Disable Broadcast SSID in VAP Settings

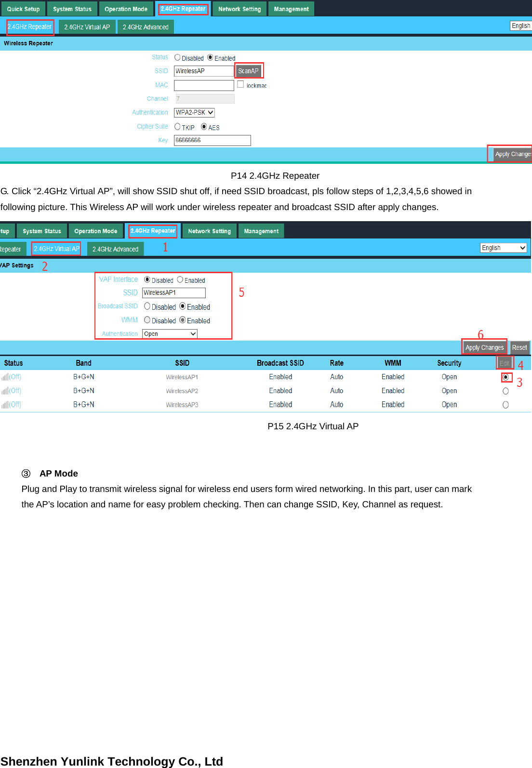147,306
